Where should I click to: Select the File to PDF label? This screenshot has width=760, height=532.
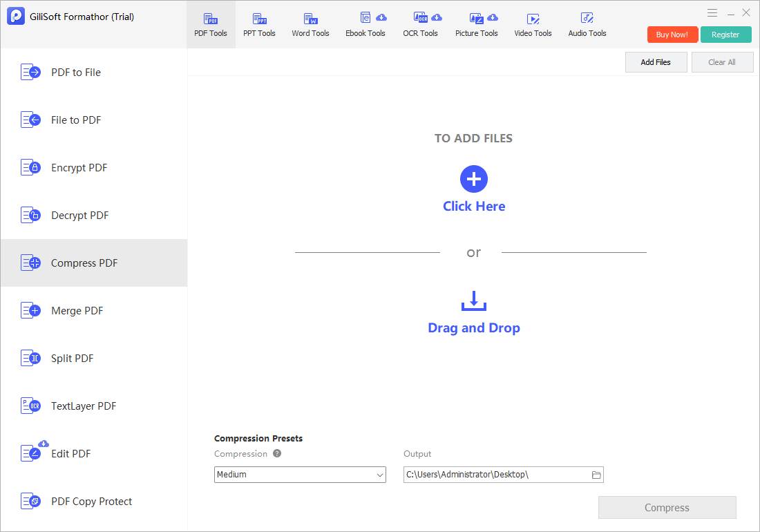pos(76,120)
